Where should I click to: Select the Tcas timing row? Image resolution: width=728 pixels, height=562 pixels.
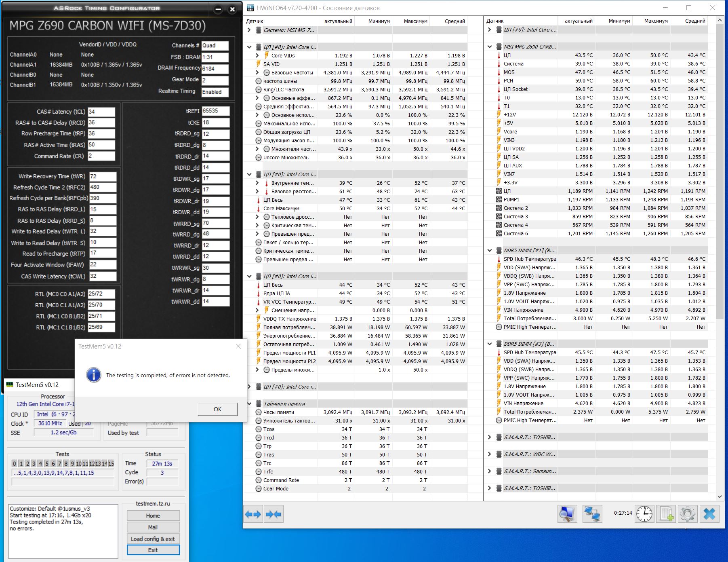[356, 429]
